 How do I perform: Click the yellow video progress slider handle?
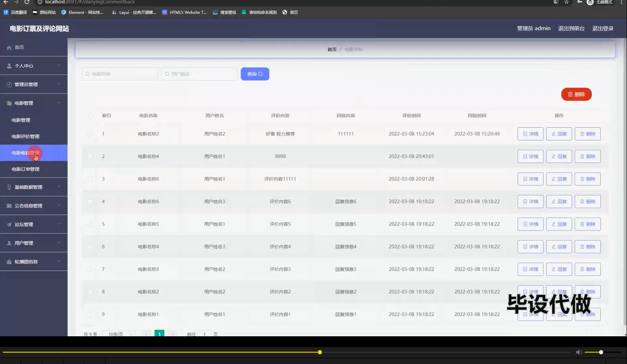coord(320,352)
